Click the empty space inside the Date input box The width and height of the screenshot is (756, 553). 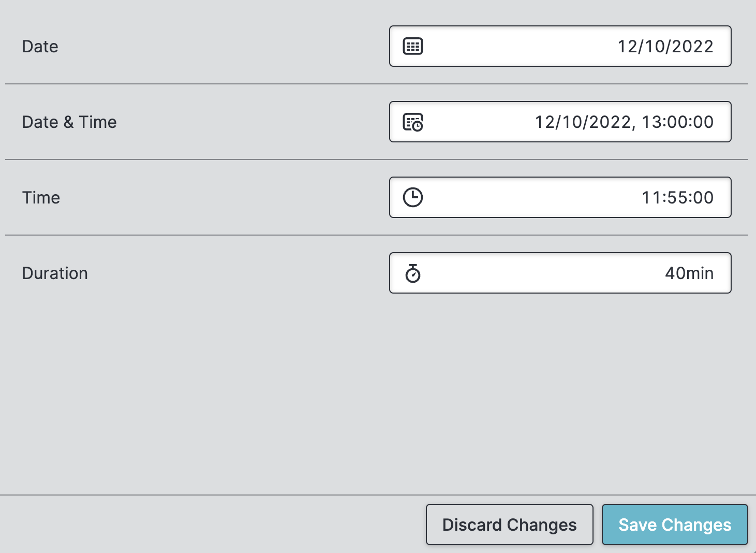(517, 46)
